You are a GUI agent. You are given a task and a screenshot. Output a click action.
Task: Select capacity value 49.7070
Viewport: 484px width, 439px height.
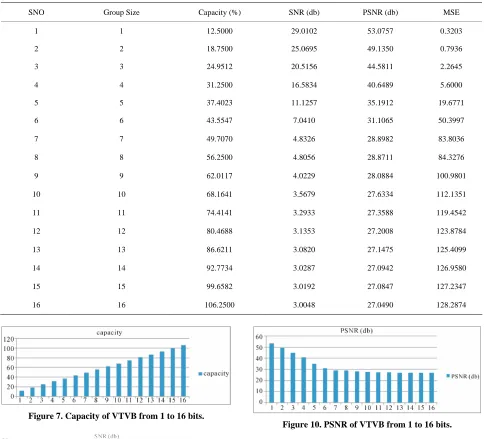[219, 139]
